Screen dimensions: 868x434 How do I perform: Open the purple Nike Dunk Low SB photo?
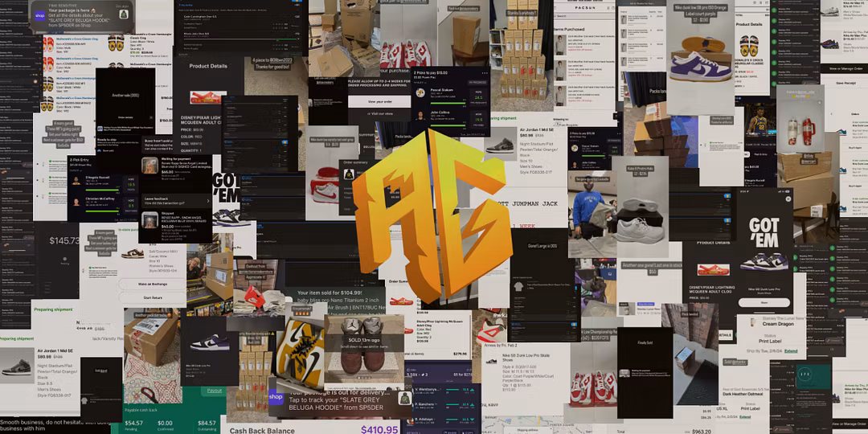click(700, 57)
